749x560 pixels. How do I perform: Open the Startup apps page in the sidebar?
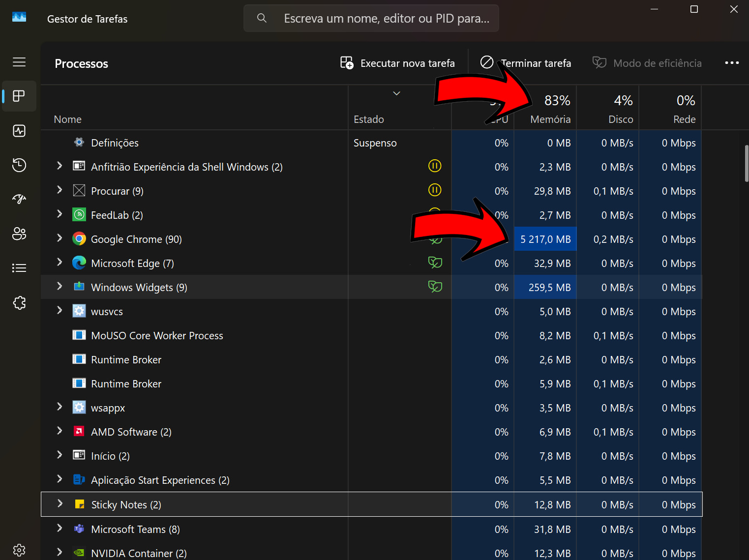(19, 199)
